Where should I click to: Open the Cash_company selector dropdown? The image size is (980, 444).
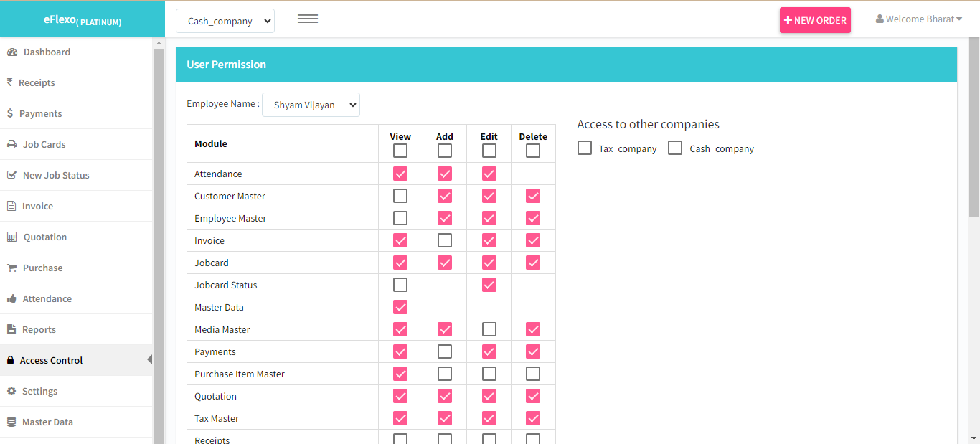click(225, 21)
